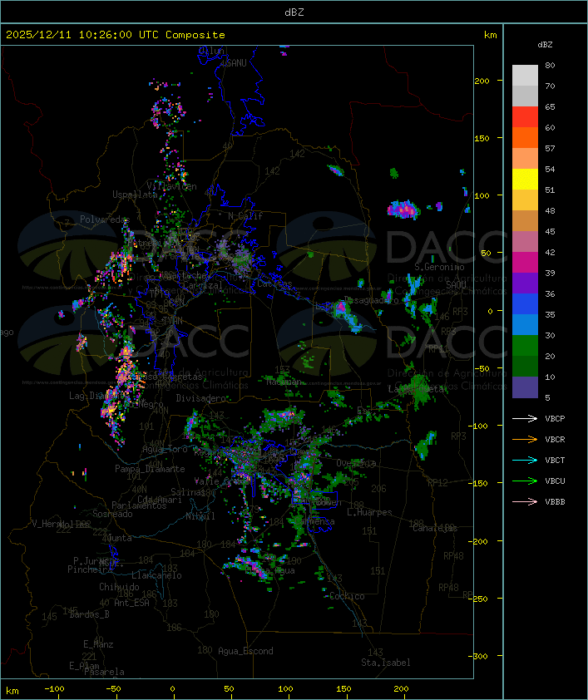Click the 'Llancanelo' map label
588x700 pixels.
[156, 575]
